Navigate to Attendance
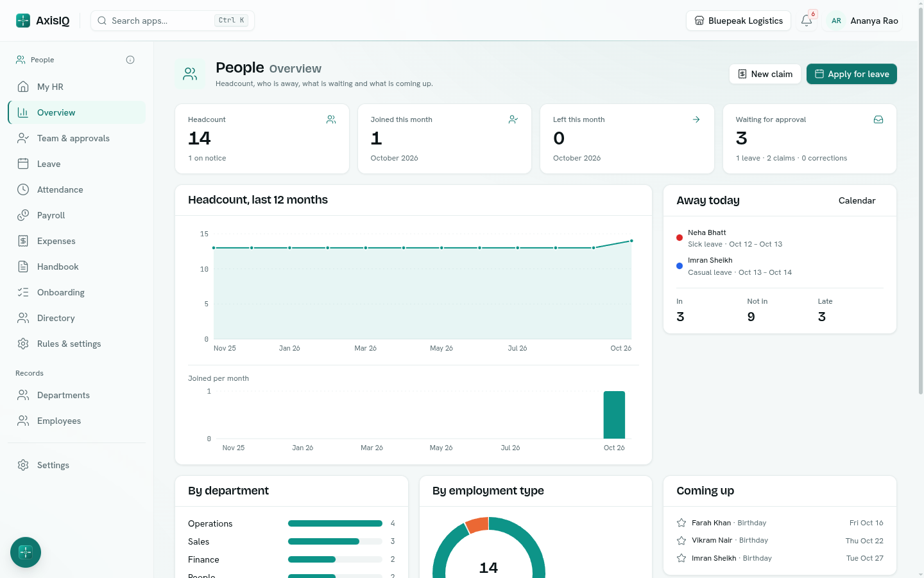 tap(77, 189)
